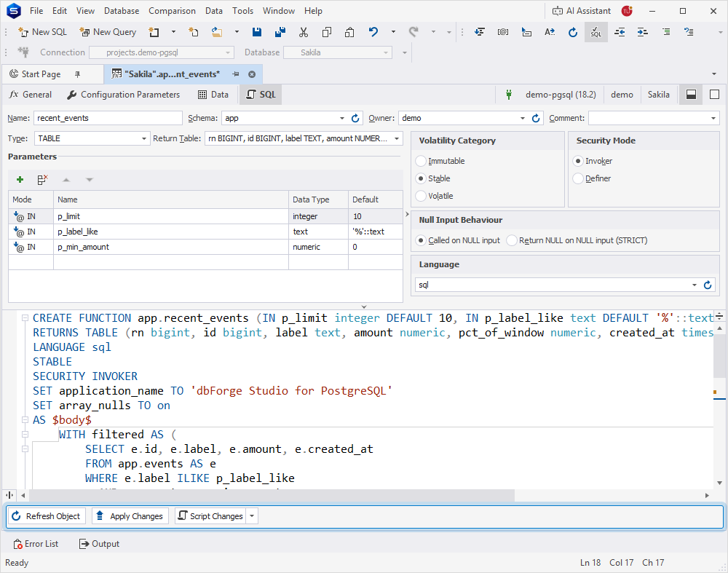Close the Sakila recent_events document tab
Screen dimensions: 728x573
(x=252, y=74)
